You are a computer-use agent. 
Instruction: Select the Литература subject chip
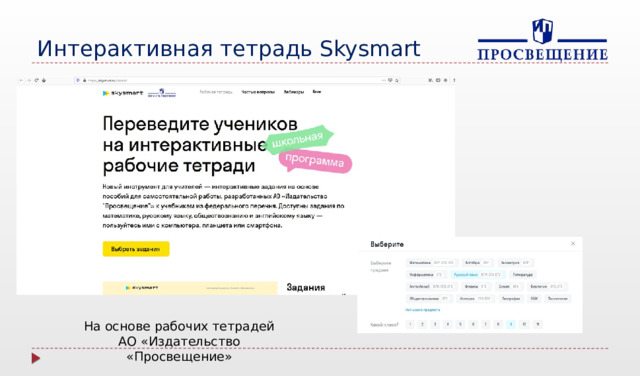(x=523, y=274)
